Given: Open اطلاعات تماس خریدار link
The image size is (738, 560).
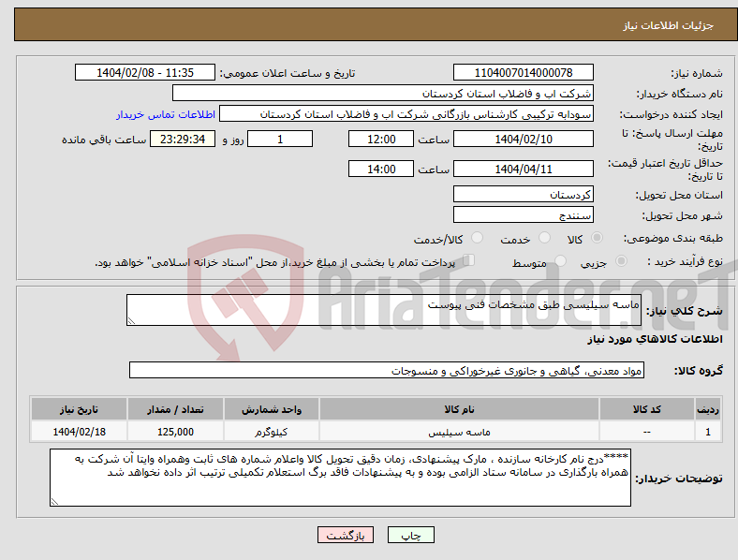Looking at the screenshot, I should point(166,114).
